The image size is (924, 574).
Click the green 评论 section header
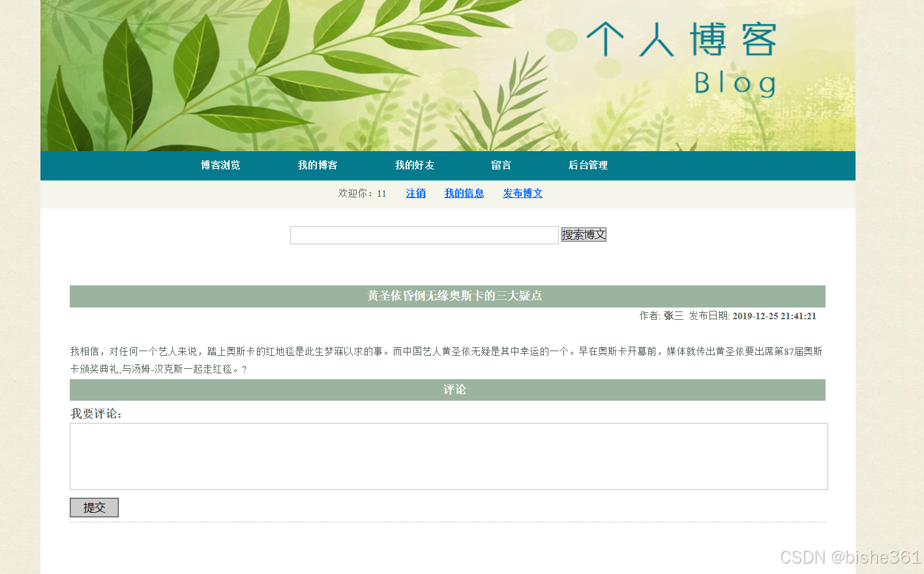448,390
